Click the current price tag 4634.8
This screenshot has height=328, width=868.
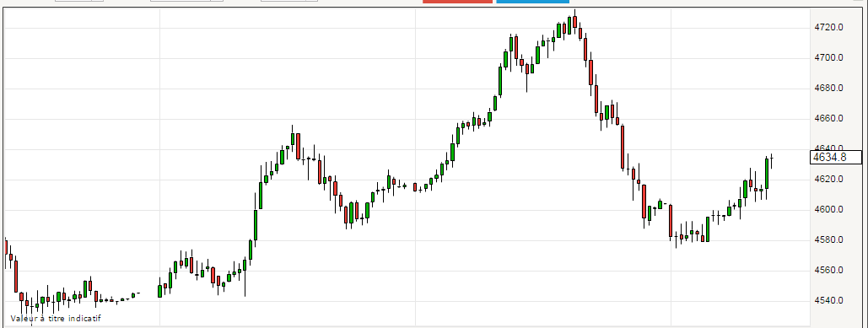835,158
